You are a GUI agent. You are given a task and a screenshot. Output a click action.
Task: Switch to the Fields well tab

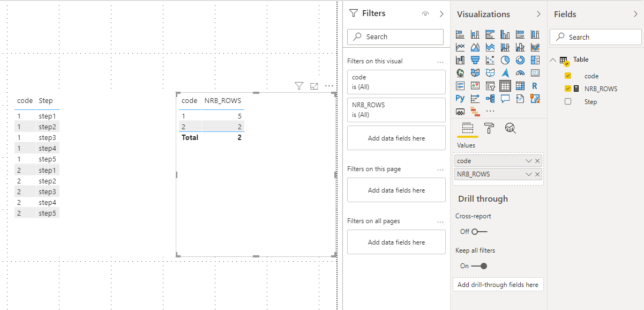(468, 128)
